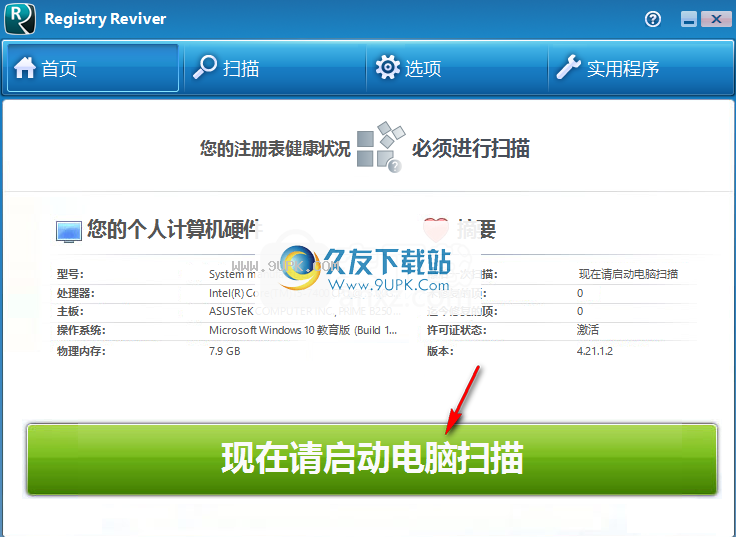Click the 主板 row label
The image size is (736, 537).
tap(70, 311)
